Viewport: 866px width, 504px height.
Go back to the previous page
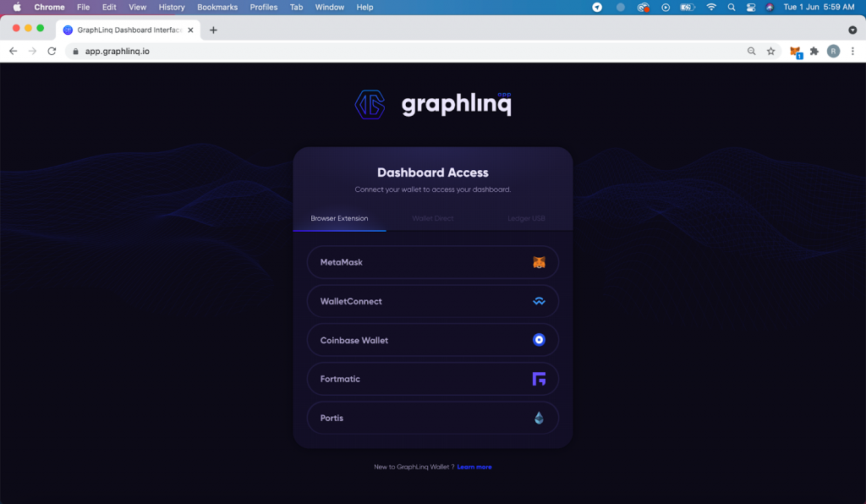(14, 52)
